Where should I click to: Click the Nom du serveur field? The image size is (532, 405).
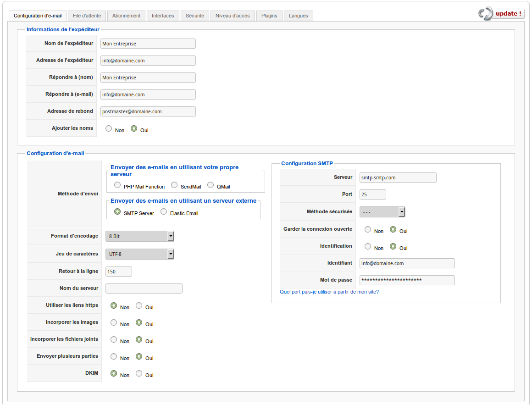[144, 288]
